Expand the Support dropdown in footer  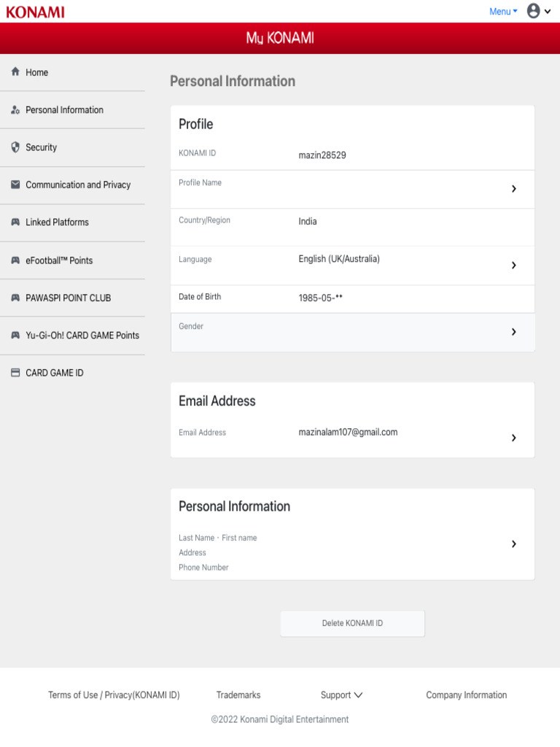point(341,695)
